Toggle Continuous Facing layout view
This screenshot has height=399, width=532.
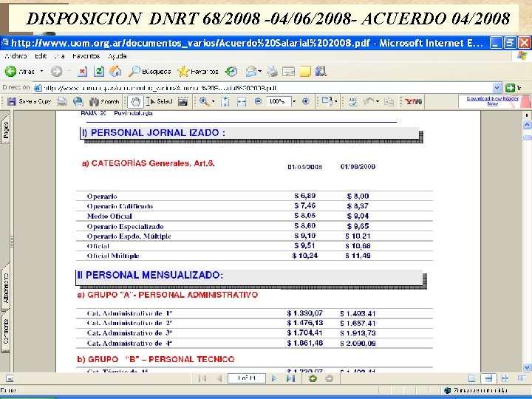505,378
